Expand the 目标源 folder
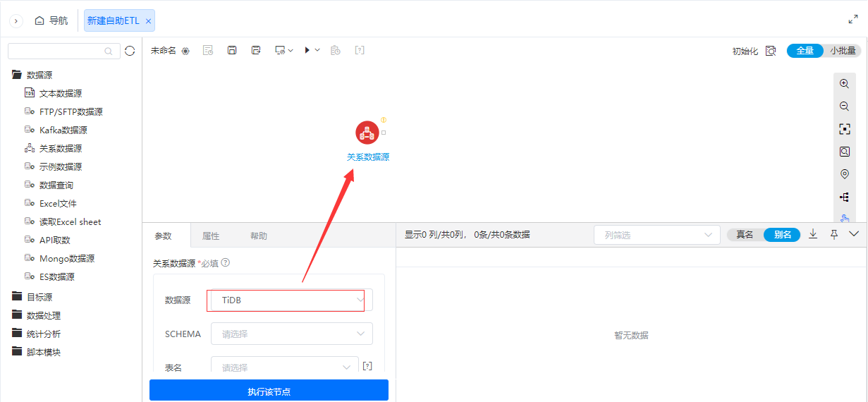Screen dimensions: 868x402 [x=32, y=297]
